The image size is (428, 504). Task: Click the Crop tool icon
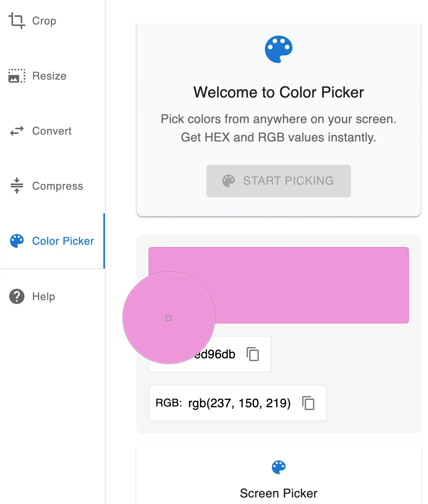[17, 21]
